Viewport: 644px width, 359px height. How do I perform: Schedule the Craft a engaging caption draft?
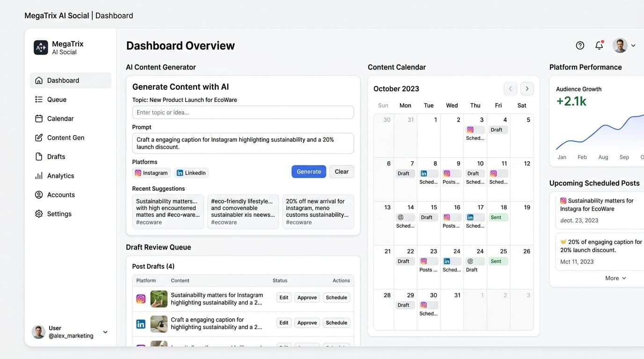tap(337, 323)
